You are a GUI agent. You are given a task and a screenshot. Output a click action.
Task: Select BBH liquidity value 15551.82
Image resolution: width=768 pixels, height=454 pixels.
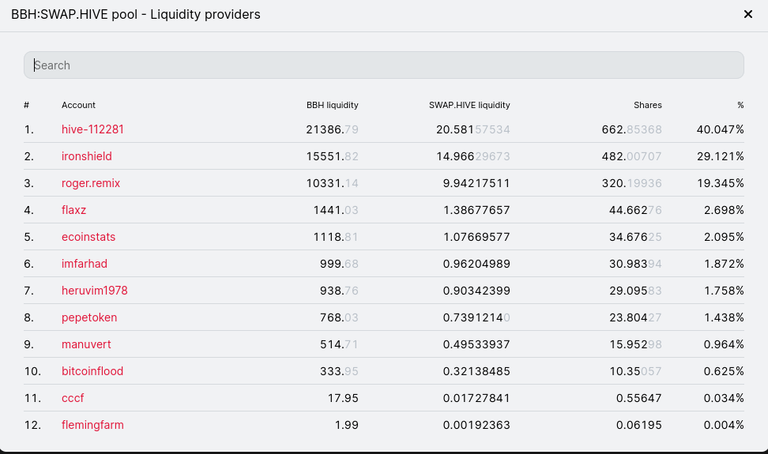point(332,156)
